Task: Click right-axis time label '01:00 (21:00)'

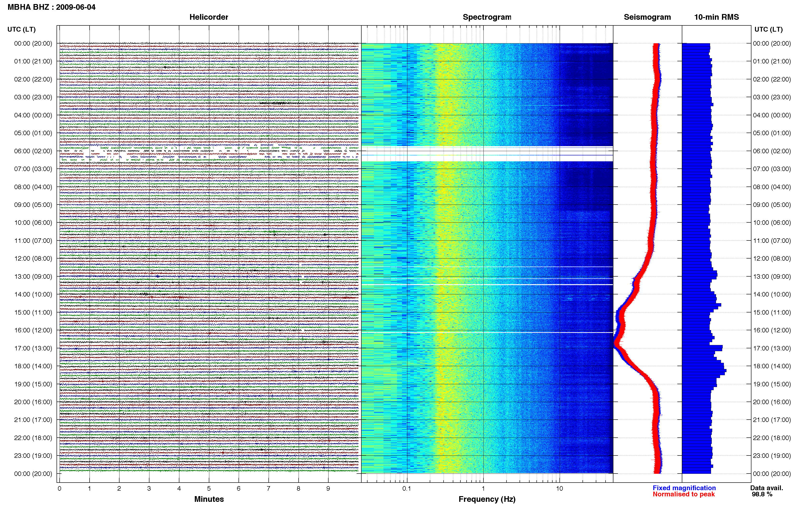Action: coord(772,62)
